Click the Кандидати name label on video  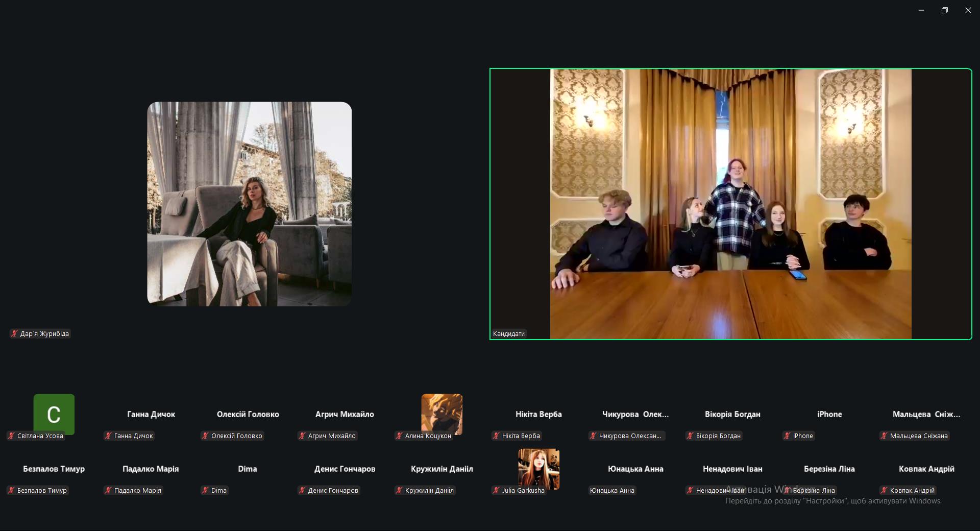coord(509,334)
